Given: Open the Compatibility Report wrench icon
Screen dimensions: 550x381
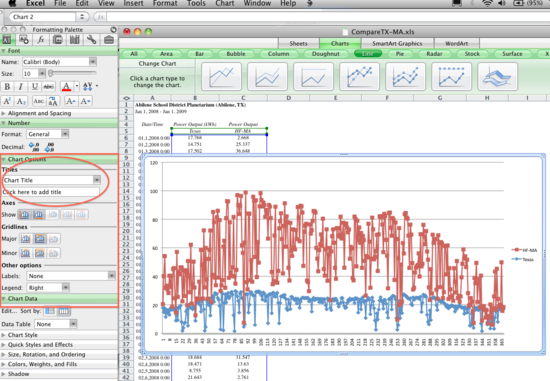Looking at the screenshot, I should tap(92, 40).
